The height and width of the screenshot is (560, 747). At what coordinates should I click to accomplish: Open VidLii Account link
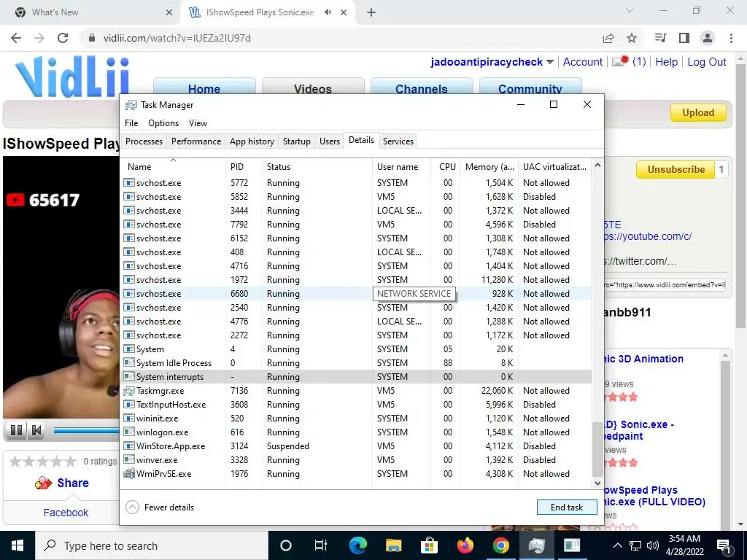(583, 62)
